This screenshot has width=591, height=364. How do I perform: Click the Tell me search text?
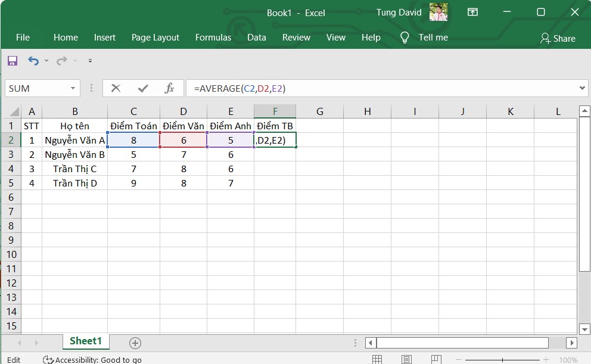tap(433, 38)
